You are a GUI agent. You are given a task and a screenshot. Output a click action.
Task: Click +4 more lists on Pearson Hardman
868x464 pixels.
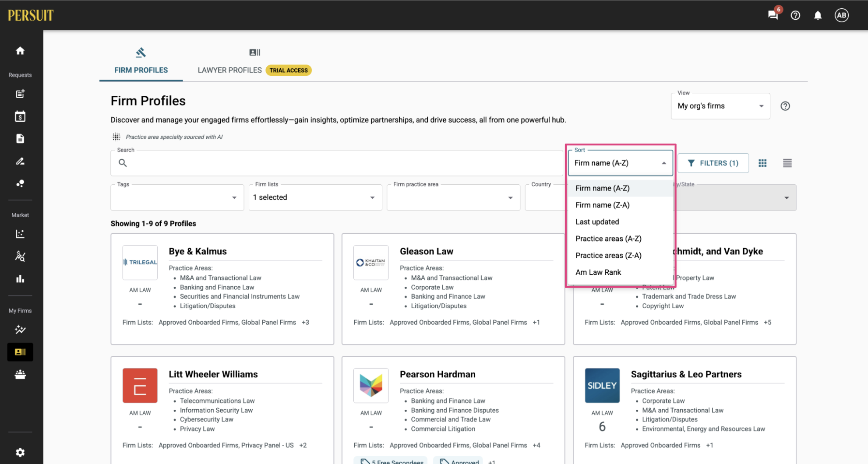click(x=536, y=446)
